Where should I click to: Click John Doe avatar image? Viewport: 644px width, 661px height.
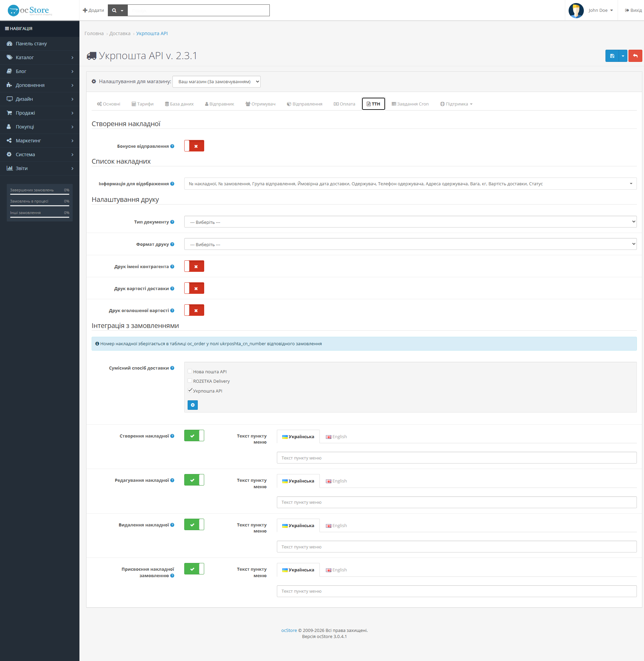coord(576,10)
